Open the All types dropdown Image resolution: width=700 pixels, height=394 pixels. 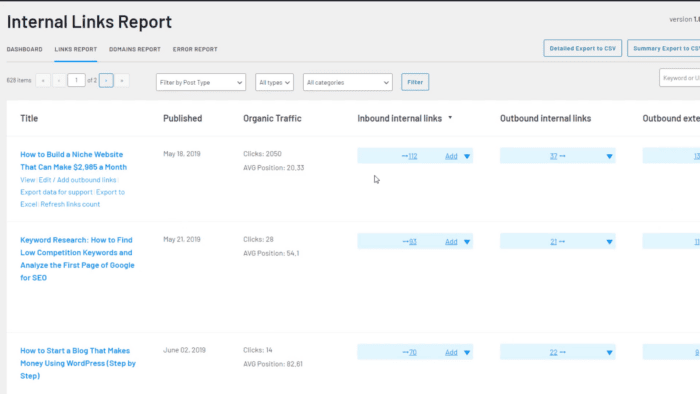tap(275, 82)
